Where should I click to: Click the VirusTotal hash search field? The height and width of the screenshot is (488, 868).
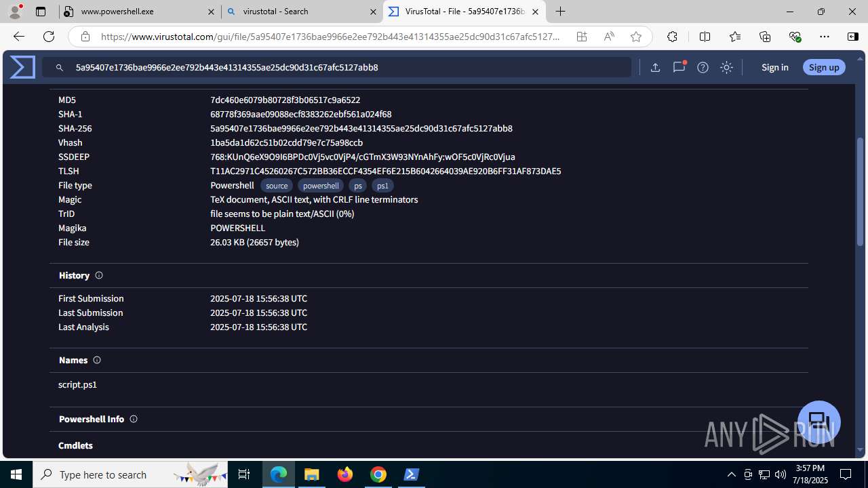[337, 67]
